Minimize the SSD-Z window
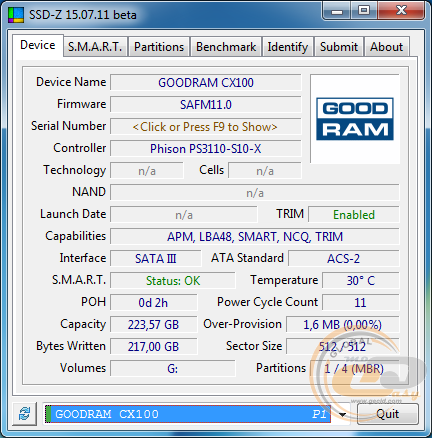 [x=337, y=11]
